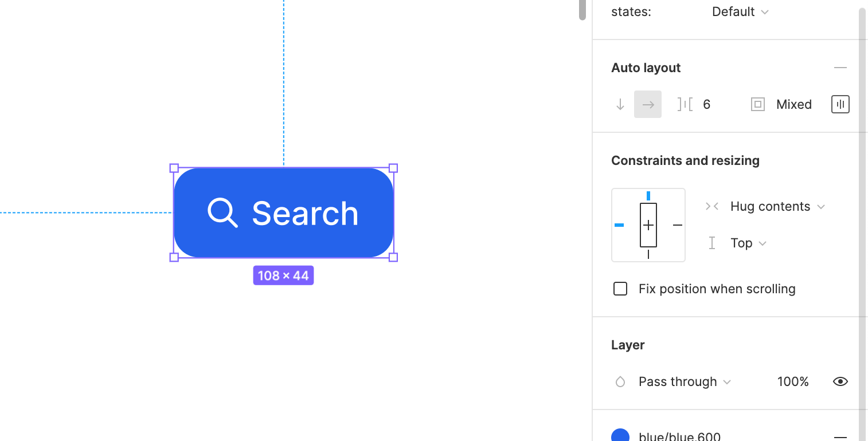The height and width of the screenshot is (441, 868).
Task: Click the horizontal resizing icon
Action: pyautogui.click(x=712, y=206)
